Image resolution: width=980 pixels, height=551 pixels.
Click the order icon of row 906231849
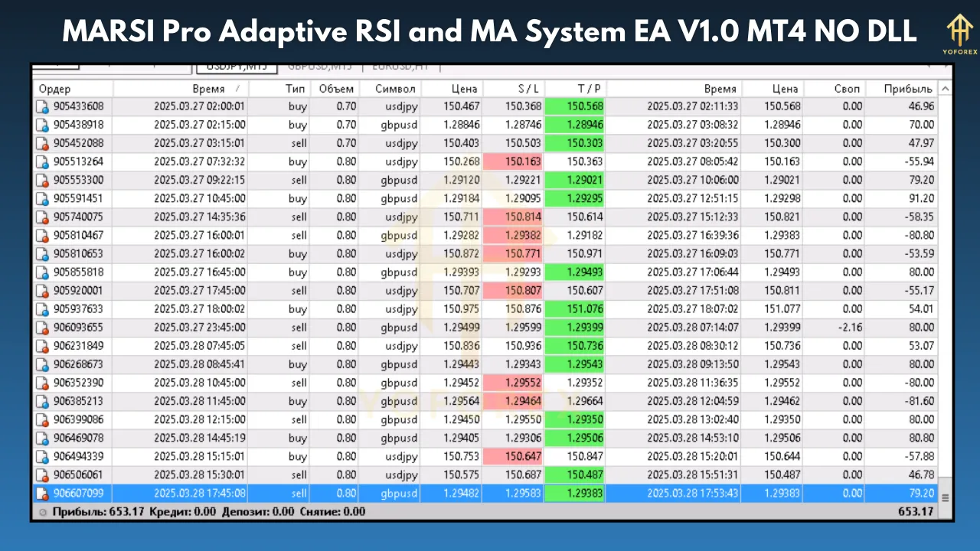[44, 346]
